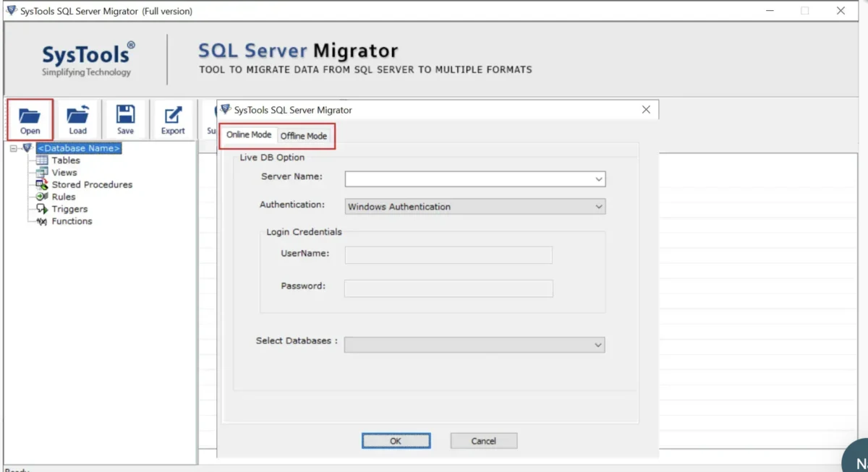Click the SysTools app icon in title bar
868x472 pixels.
coord(11,11)
